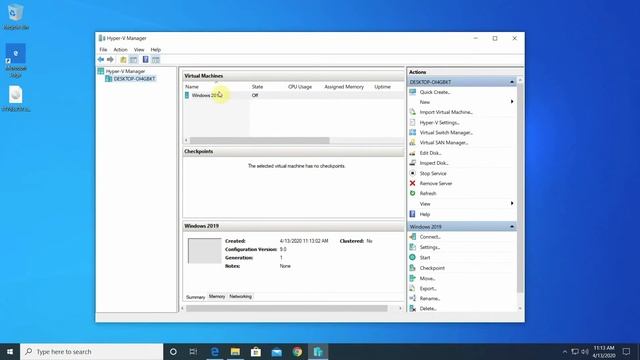This screenshot has width=640, height=360.
Task: Open the File menu
Action: point(103,49)
